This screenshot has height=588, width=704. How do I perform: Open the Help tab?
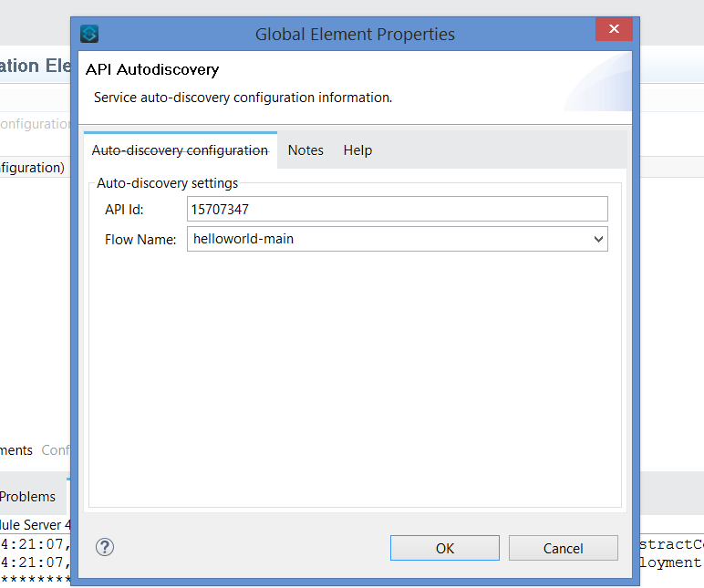357,150
